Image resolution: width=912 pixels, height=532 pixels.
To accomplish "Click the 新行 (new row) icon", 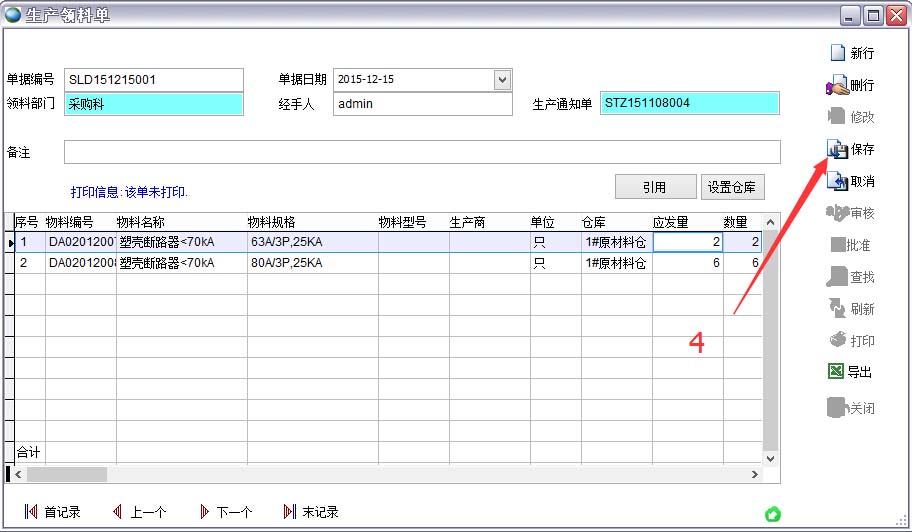I will tap(837, 53).
